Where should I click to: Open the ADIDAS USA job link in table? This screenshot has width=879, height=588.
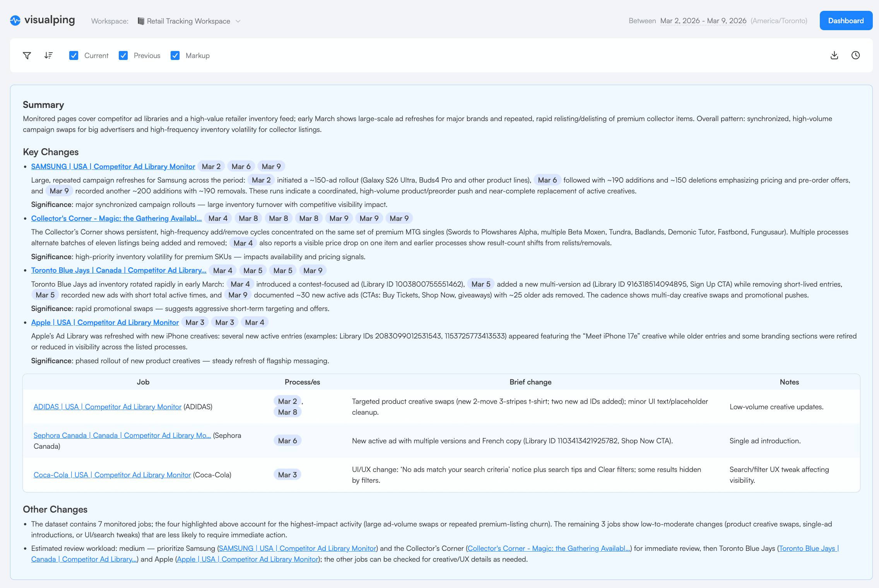click(107, 407)
